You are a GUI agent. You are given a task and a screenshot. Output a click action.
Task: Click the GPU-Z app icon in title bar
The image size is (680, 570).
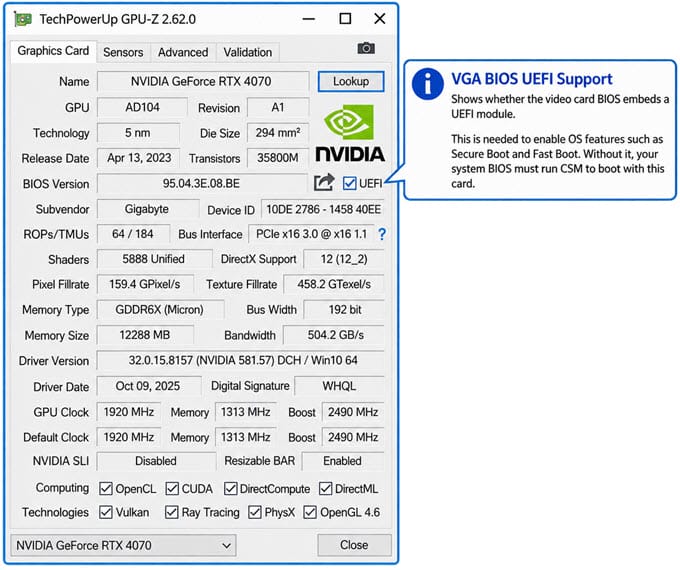(x=23, y=19)
